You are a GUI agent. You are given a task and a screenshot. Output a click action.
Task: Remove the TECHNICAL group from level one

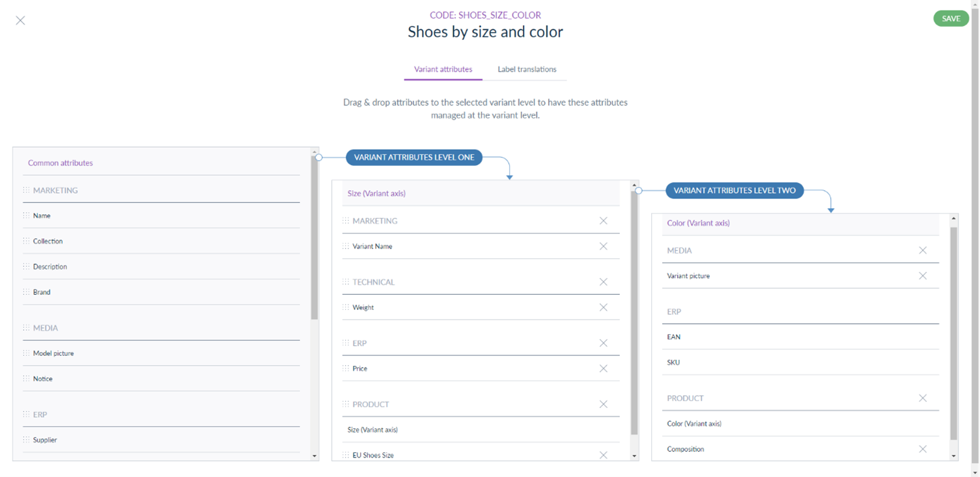coord(603,282)
